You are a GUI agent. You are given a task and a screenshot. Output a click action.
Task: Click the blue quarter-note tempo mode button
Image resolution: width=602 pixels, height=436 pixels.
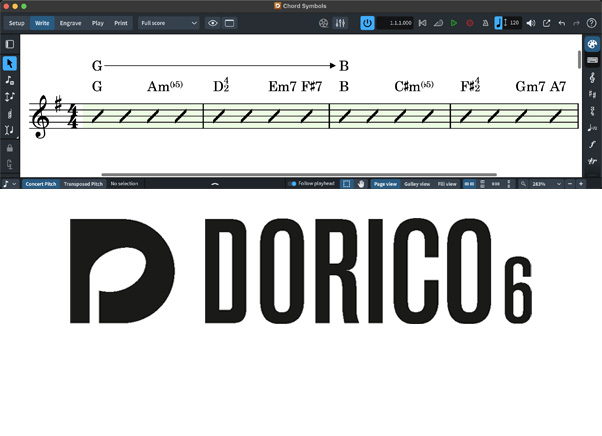(x=498, y=23)
